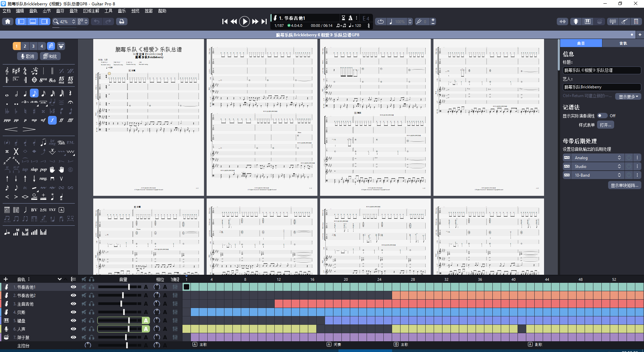The image size is (644, 352).
Task: Adjust the relative speed 100% stepper
Action: [x=410, y=21]
